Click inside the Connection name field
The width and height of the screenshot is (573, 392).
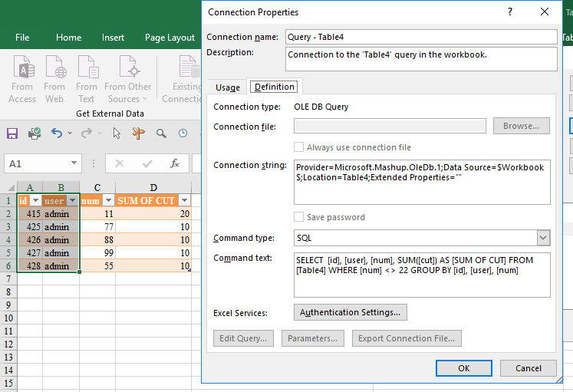[420, 37]
